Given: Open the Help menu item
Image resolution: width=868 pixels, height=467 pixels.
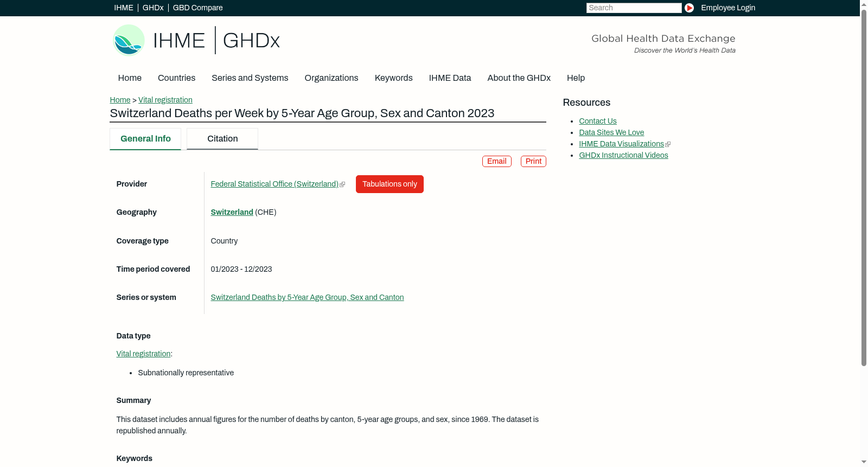Looking at the screenshot, I should click(576, 78).
